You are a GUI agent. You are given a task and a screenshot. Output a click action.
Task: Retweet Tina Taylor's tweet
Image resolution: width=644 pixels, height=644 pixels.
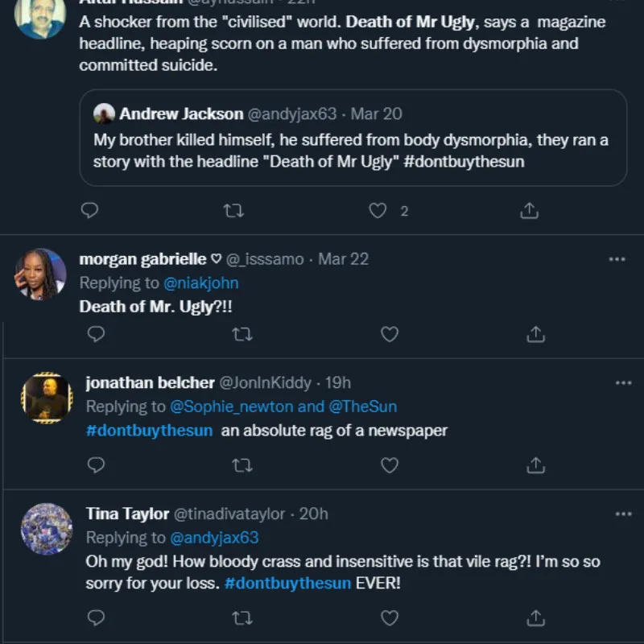pyautogui.click(x=242, y=617)
